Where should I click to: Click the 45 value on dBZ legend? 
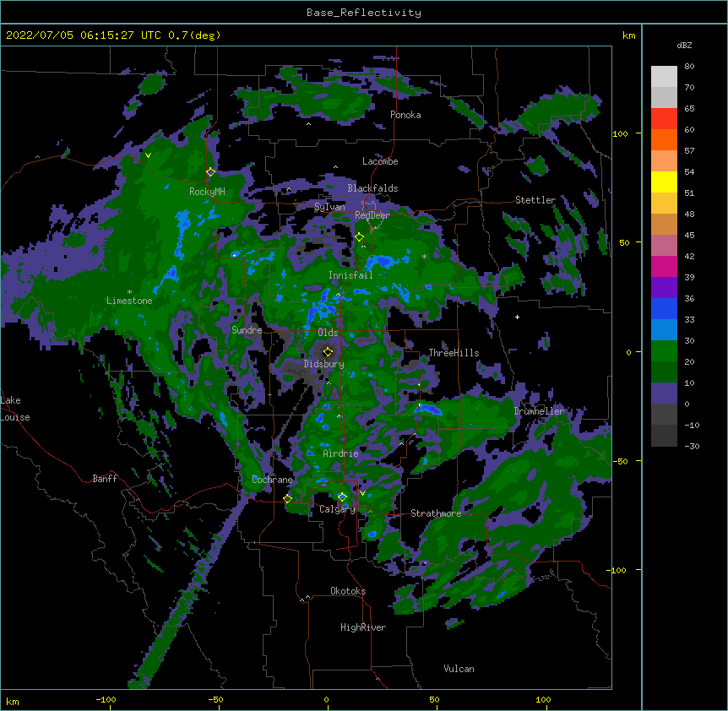(689, 236)
